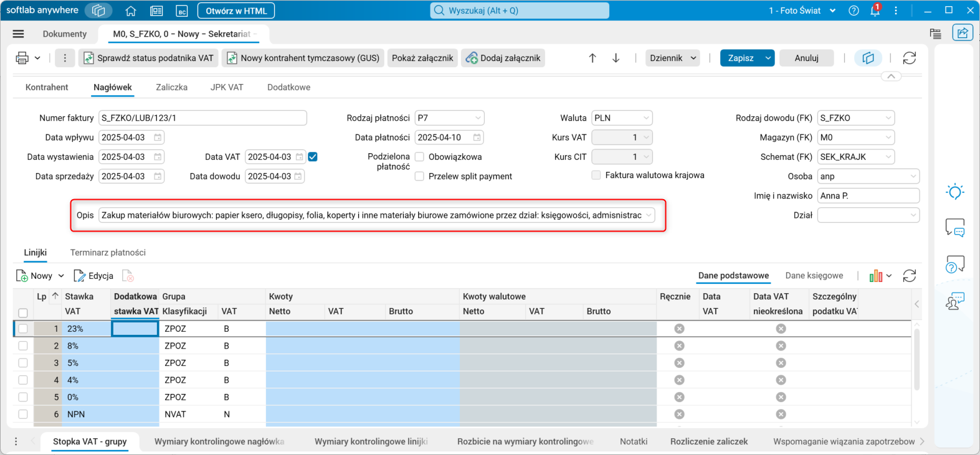Click Sprawdź status podatnika VAT
This screenshot has height=455, width=980.
148,58
